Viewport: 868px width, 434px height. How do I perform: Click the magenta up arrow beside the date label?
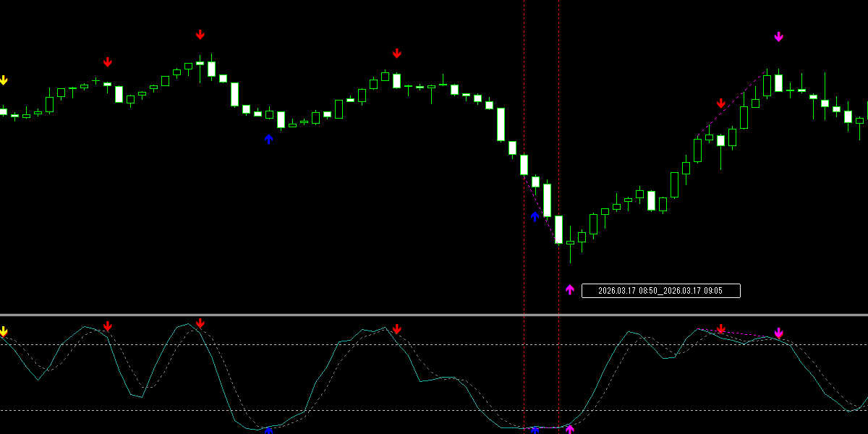tap(570, 290)
